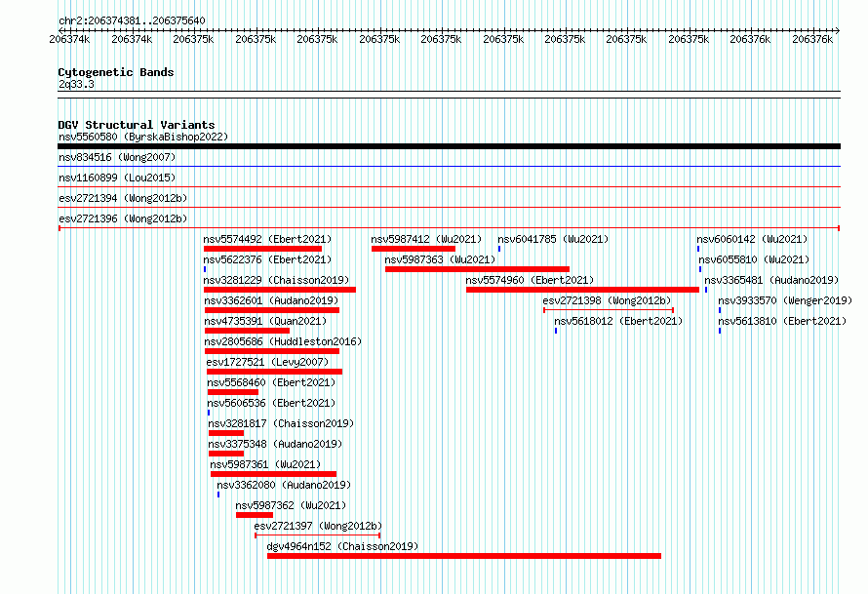The width and height of the screenshot is (868, 594).
Task: Click the red bar under nsv4735391
Action: click(247, 331)
